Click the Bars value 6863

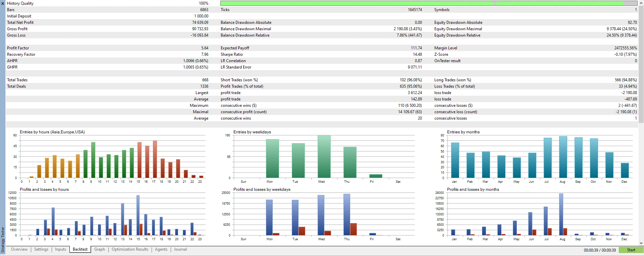pyautogui.click(x=204, y=10)
